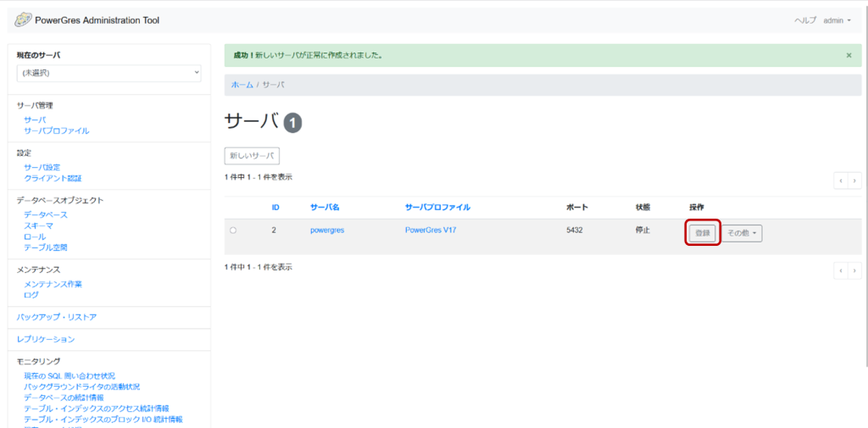Screen dimensions: 868x428
Task: Click the PowerGres elephant logo icon
Action: [23, 20]
